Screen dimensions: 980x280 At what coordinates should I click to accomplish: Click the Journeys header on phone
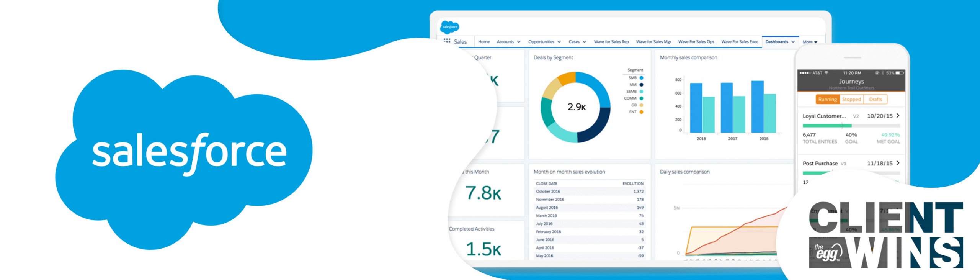click(x=851, y=81)
